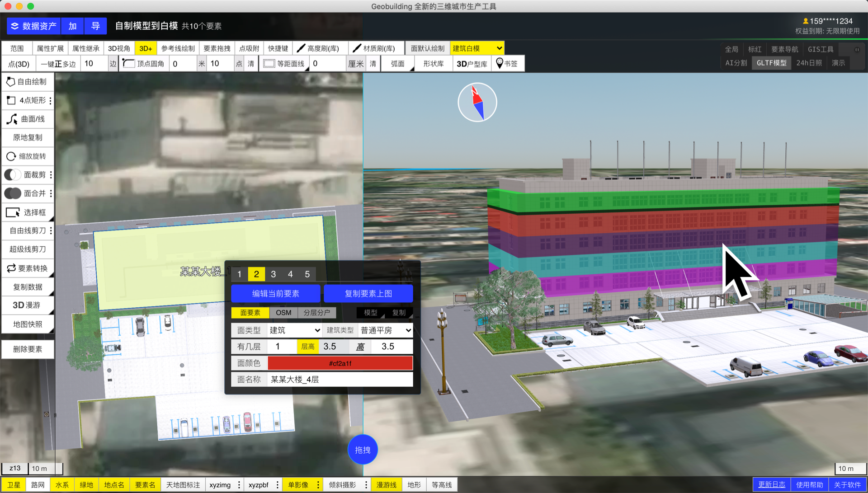Screen dimensions: 868x493
Task: Select the free draw (自由绘制) tool
Action: click(x=27, y=82)
